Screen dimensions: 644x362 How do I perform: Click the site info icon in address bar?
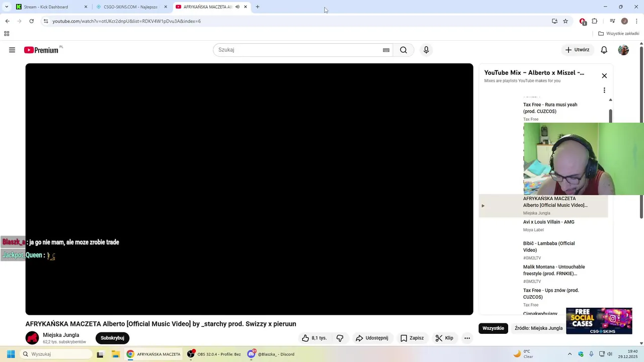point(46,21)
